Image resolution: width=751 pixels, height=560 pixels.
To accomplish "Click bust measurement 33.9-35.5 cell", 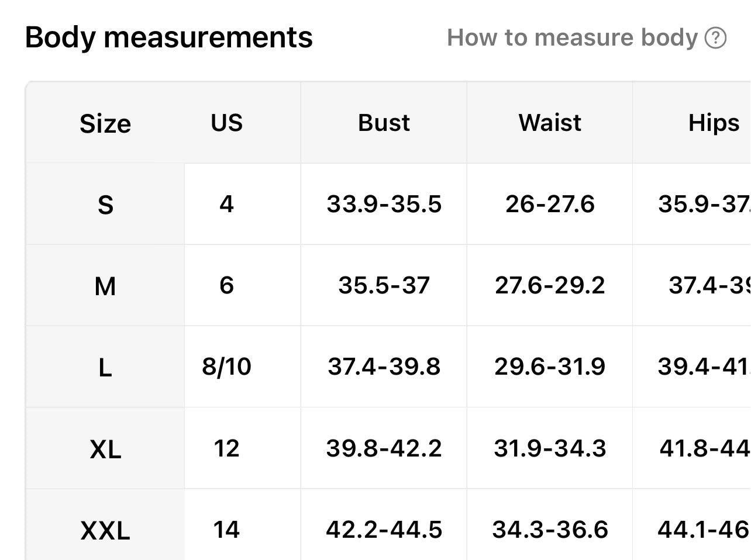I will 384,204.
